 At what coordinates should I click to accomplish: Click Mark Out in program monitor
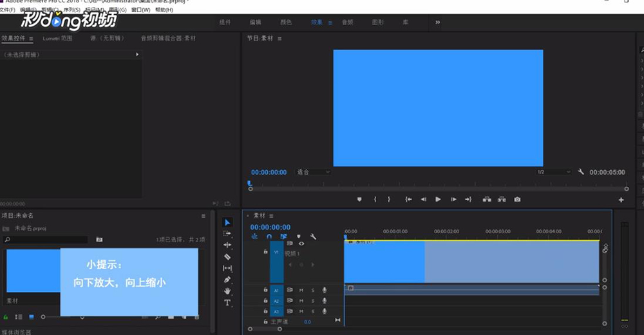point(389,199)
